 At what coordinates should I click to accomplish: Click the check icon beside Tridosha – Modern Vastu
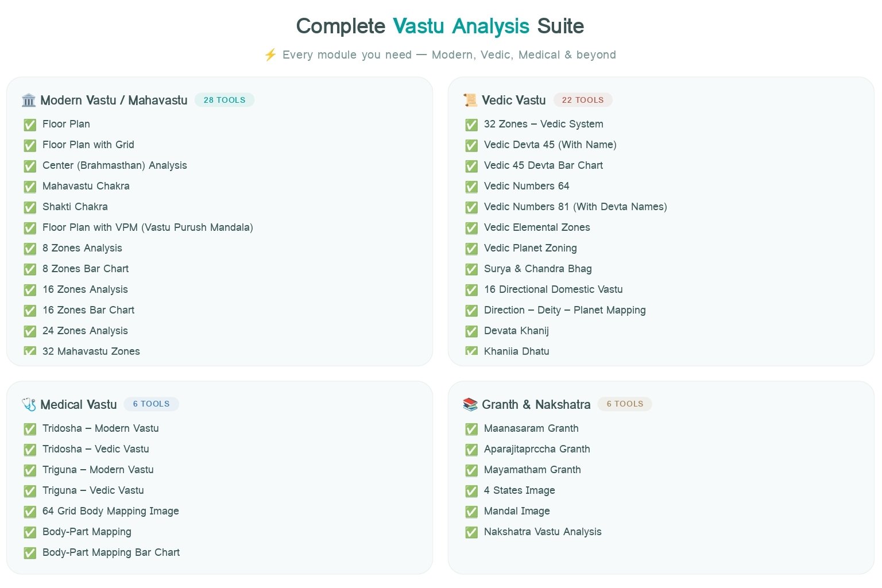pos(30,429)
